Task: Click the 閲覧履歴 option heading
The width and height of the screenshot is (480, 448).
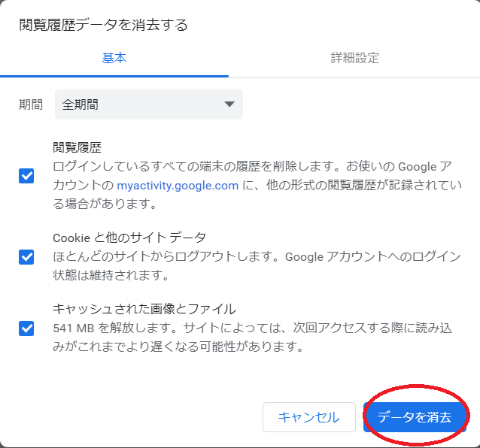Action: (77, 147)
